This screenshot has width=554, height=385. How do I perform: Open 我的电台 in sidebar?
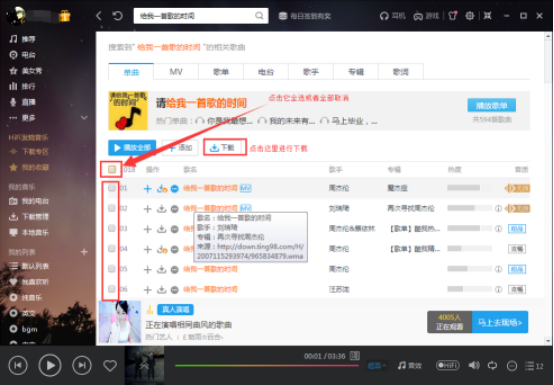[29, 201]
